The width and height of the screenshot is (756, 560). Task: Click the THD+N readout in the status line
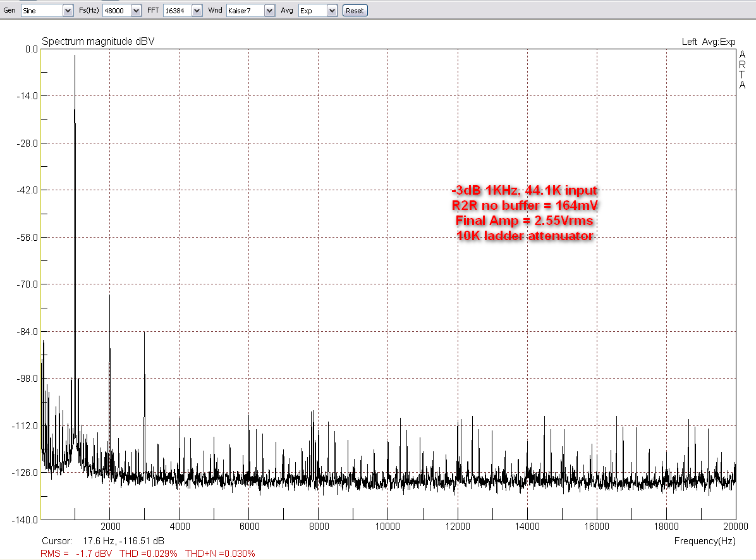[x=220, y=554]
